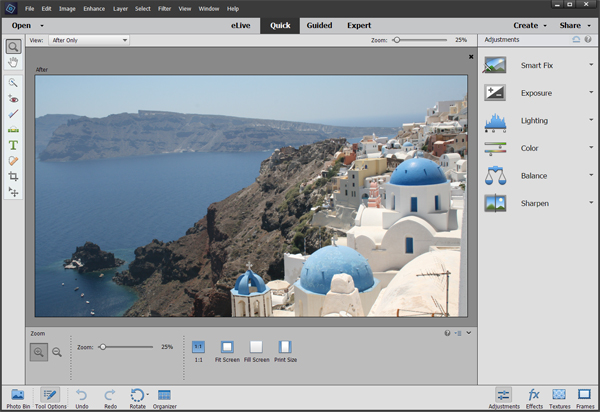
Task: Show the Frames panel
Action: (x=585, y=398)
